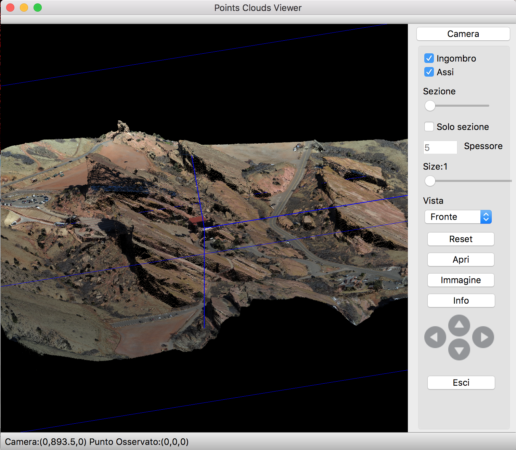Viewport: 516px width, 450px height.
Task: Quit using the Esci button
Action: pyautogui.click(x=461, y=383)
